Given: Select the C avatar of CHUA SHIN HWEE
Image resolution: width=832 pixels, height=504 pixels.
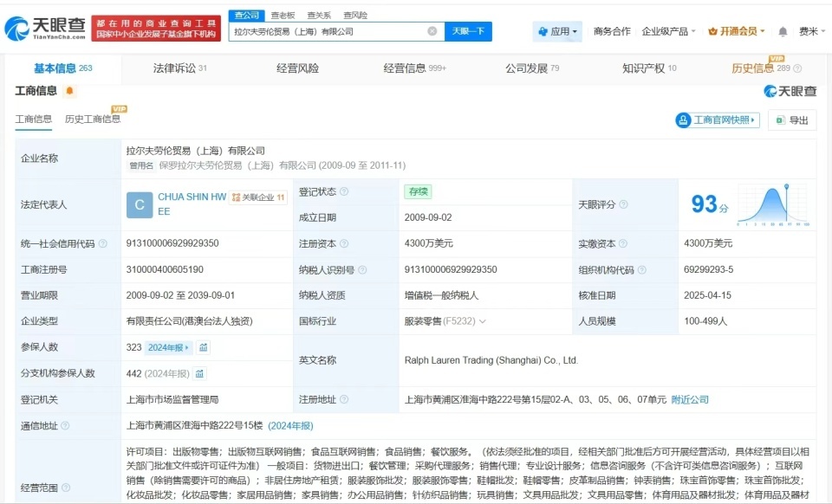Looking at the screenshot, I should (x=139, y=205).
